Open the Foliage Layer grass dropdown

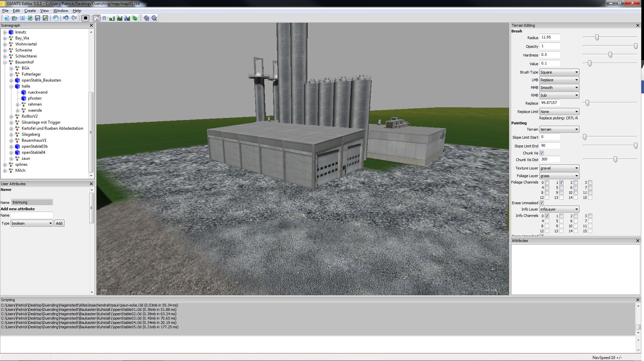559,176
